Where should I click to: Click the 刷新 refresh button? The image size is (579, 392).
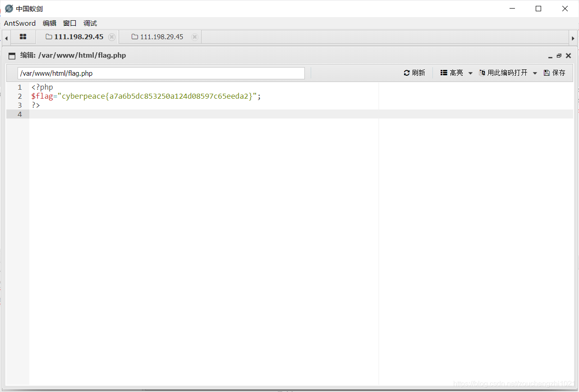pos(414,73)
